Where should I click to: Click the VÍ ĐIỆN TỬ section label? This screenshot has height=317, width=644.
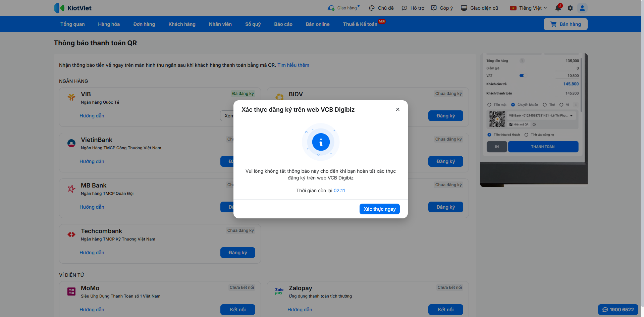(71, 275)
